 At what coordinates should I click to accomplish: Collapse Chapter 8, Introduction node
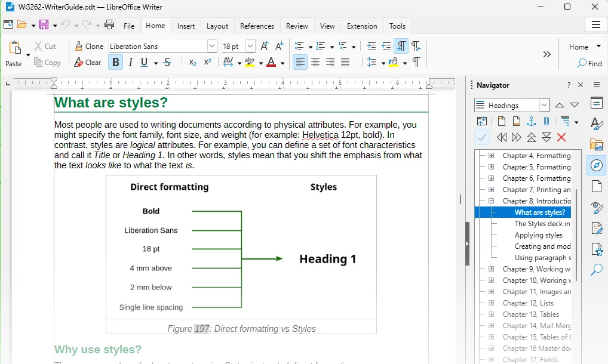[x=492, y=201]
